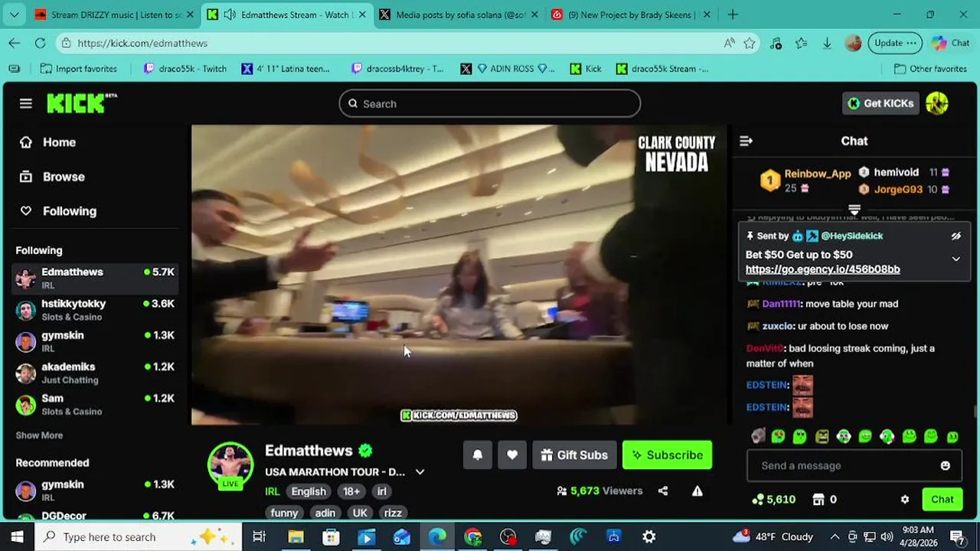
Task: Open the emoji picker in chat
Action: coord(945,465)
